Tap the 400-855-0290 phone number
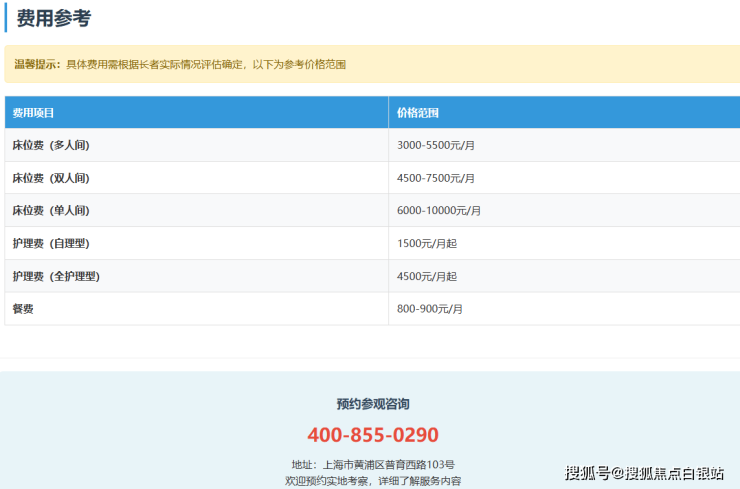This screenshot has width=740, height=489. [373, 435]
